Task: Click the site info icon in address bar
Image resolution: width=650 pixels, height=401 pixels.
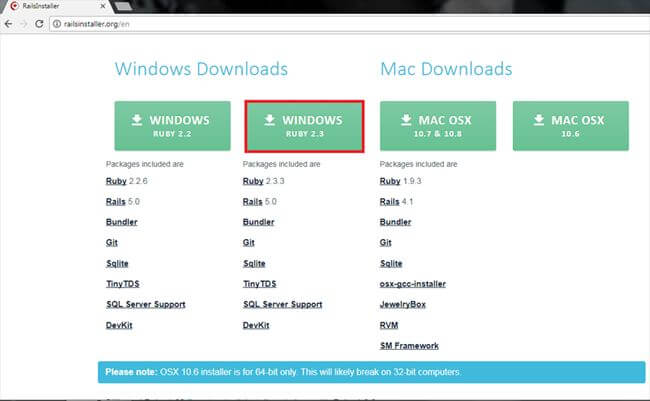Action: (x=57, y=24)
